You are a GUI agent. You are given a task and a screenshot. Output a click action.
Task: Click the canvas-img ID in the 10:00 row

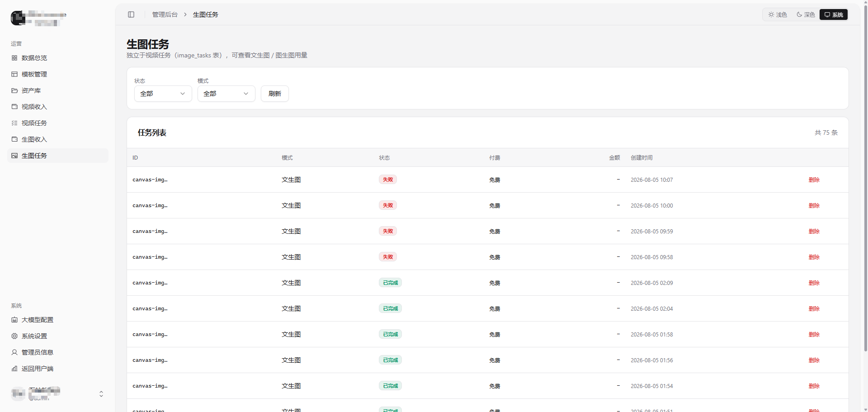[x=150, y=205]
